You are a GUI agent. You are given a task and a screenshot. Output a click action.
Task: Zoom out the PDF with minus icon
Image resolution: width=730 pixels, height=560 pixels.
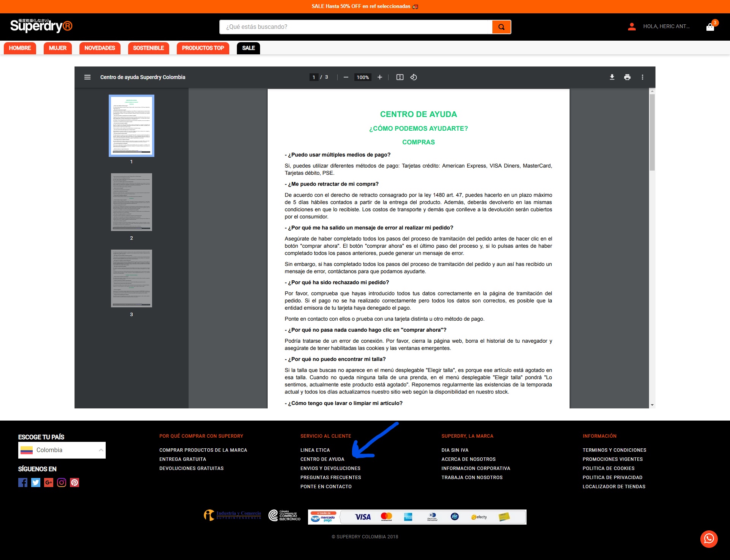[346, 77]
